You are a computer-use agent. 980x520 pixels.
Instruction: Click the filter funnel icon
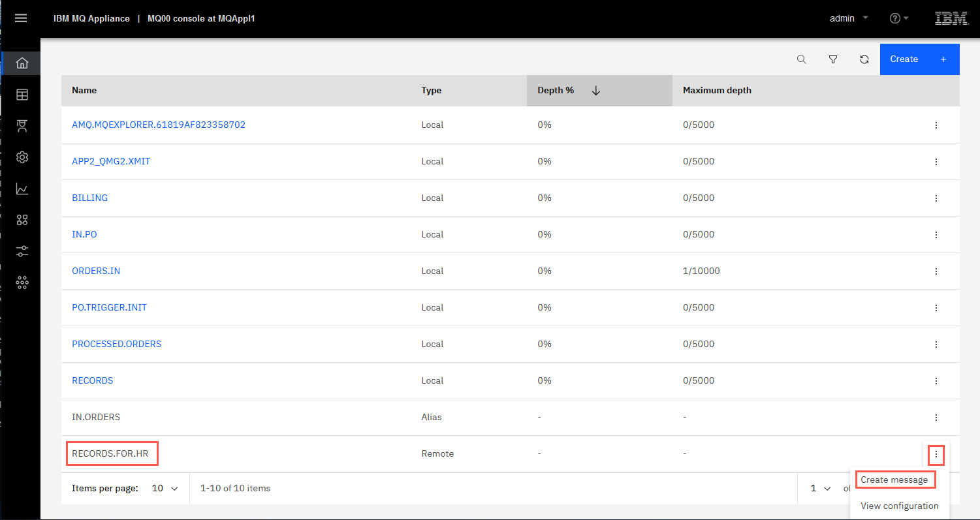(x=833, y=59)
